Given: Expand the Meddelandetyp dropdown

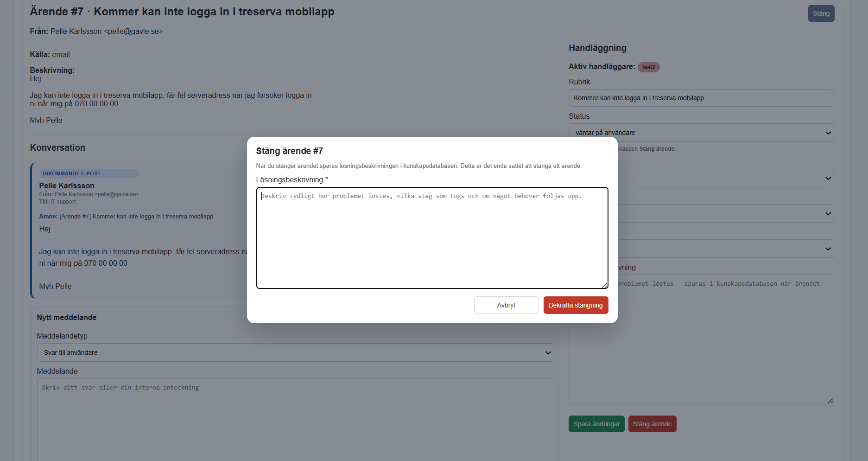Looking at the screenshot, I should click(x=295, y=352).
